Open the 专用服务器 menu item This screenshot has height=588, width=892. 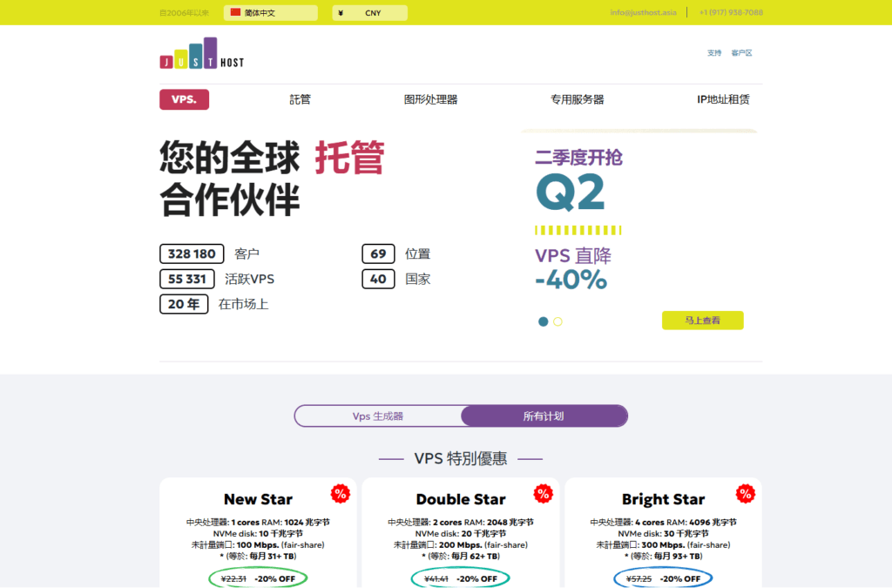click(x=577, y=99)
